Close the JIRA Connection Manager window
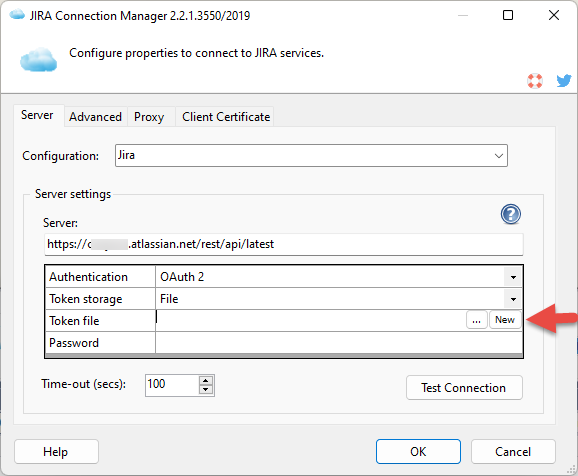Screen dimensions: 578x476 tap(554, 15)
